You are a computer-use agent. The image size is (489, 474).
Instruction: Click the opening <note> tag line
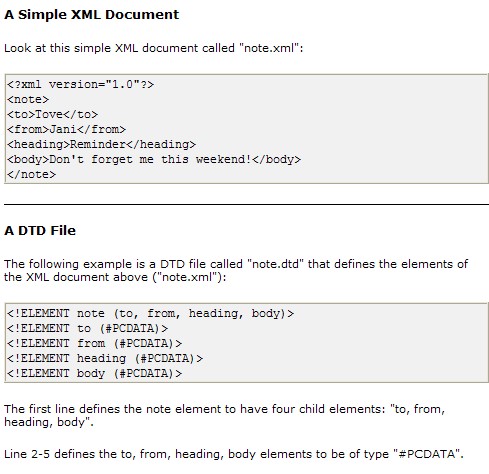click(28, 99)
